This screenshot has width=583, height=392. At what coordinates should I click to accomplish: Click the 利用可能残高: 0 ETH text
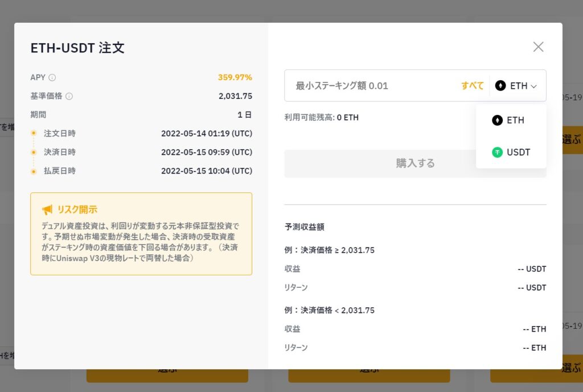point(322,117)
